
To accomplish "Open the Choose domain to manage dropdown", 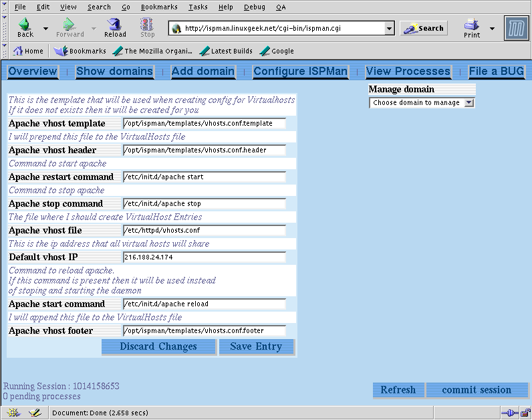I will [x=422, y=102].
